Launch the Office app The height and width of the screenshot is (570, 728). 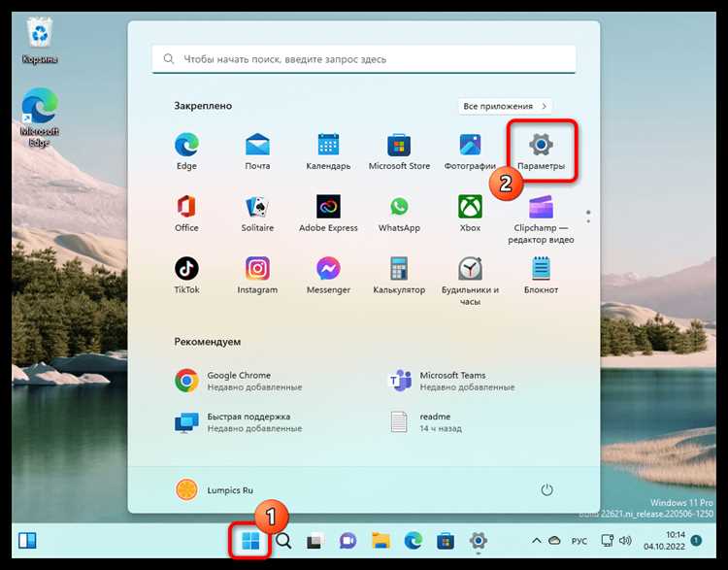tap(186, 214)
